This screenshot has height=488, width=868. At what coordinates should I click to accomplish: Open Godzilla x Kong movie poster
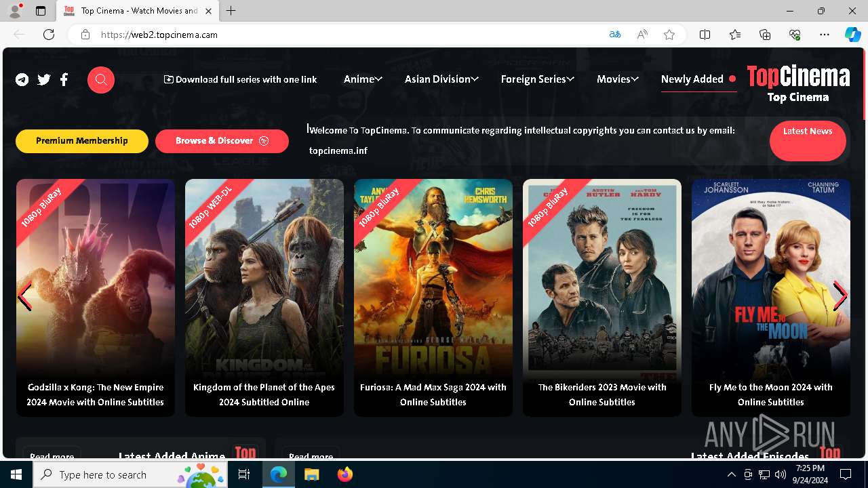tap(96, 298)
